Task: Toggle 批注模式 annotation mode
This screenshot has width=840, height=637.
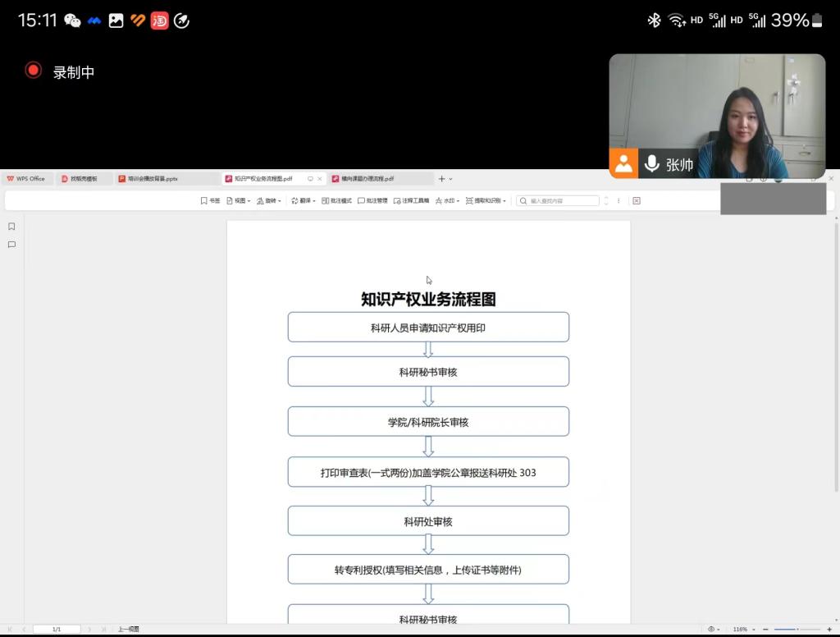Action: (336, 201)
